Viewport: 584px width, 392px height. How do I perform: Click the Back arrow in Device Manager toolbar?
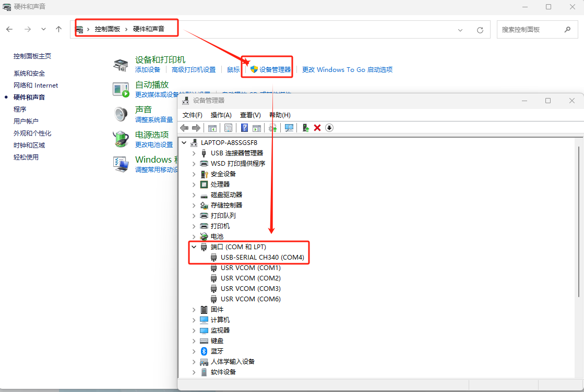click(184, 128)
